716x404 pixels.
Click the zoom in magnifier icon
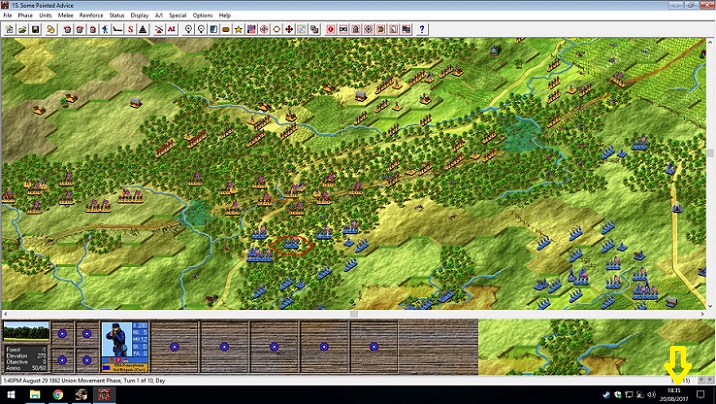pyautogui.click(x=188, y=30)
